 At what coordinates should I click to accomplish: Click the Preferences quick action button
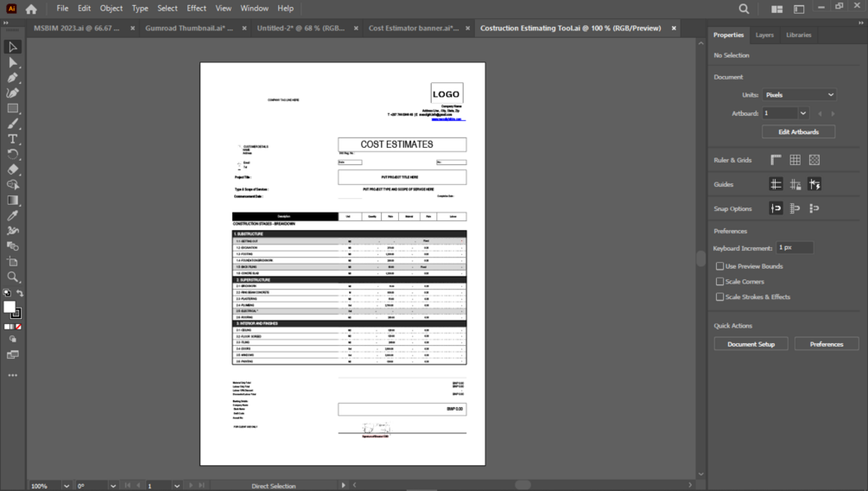pos(827,344)
